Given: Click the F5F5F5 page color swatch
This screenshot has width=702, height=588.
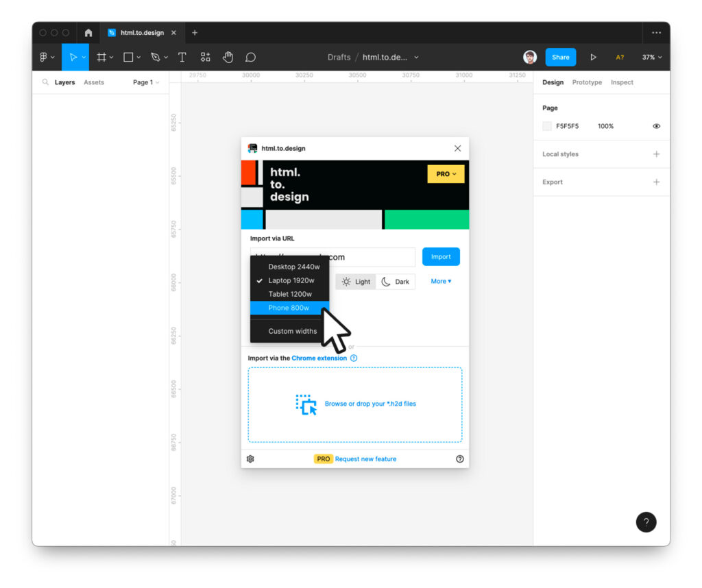Looking at the screenshot, I should (547, 126).
